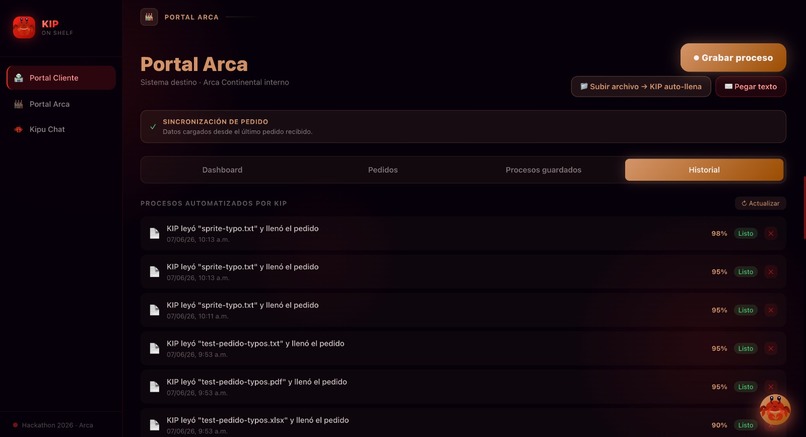Delete the 98% sprite-typo.txt entry
This screenshot has height=437, width=806.
click(x=771, y=233)
